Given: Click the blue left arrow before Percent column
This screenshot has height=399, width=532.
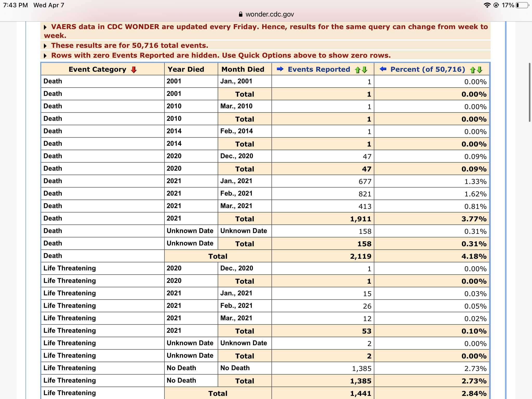Looking at the screenshot, I should tap(383, 69).
